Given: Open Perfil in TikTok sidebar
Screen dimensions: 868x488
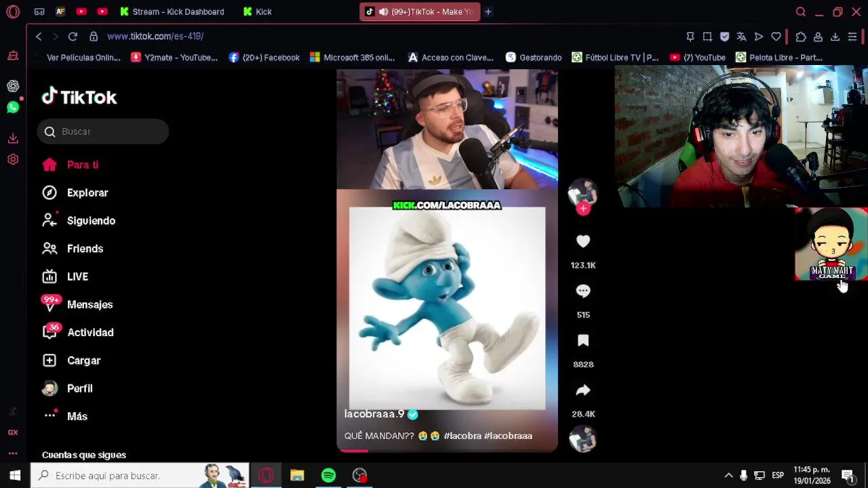Looking at the screenshot, I should coord(67,388).
